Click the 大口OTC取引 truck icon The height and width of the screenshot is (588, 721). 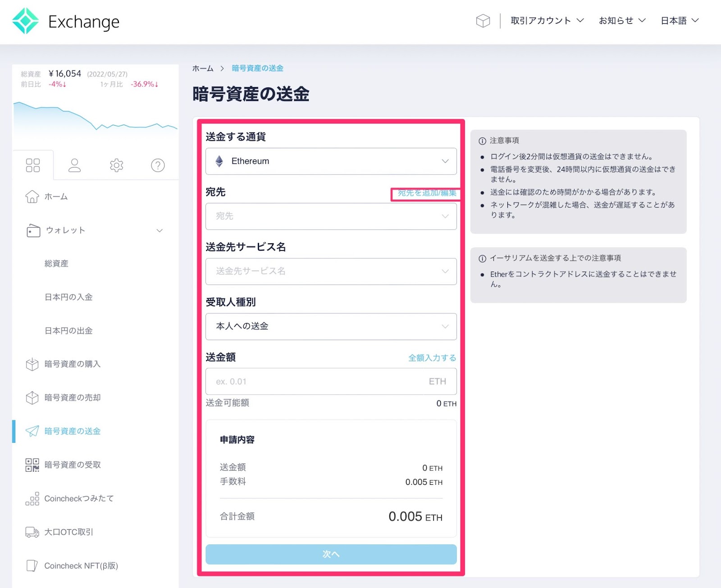click(32, 532)
